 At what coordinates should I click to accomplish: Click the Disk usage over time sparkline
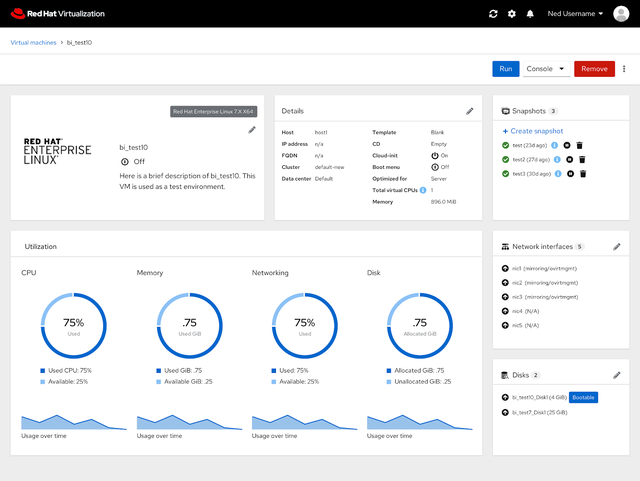tap(420, 422)
